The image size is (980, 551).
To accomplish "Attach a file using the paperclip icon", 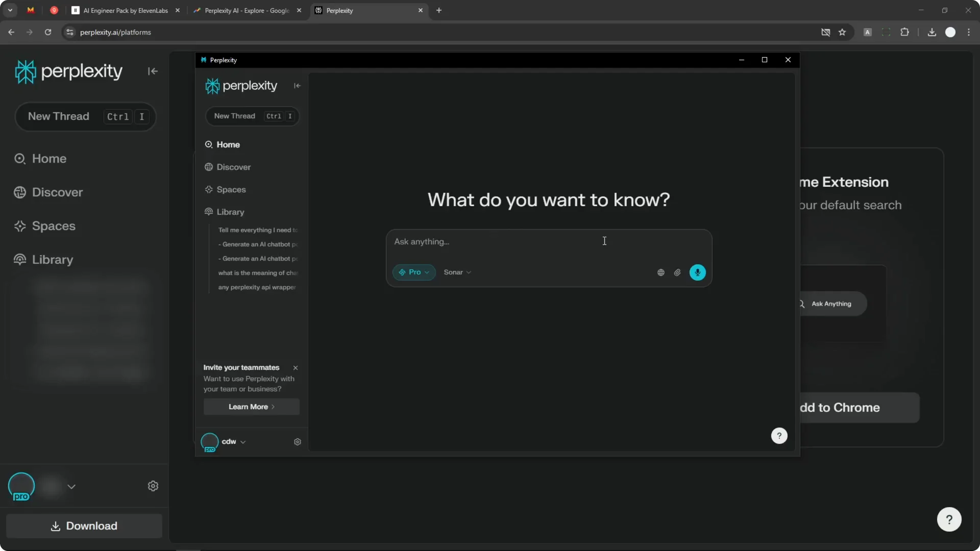I will pyautogui.click(x=677, y=272).
